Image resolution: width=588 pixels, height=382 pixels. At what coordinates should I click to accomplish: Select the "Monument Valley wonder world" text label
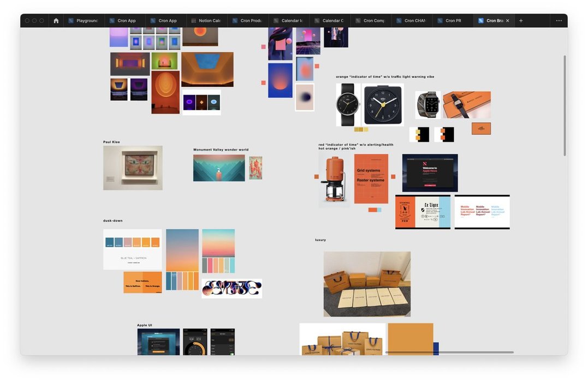221,150
